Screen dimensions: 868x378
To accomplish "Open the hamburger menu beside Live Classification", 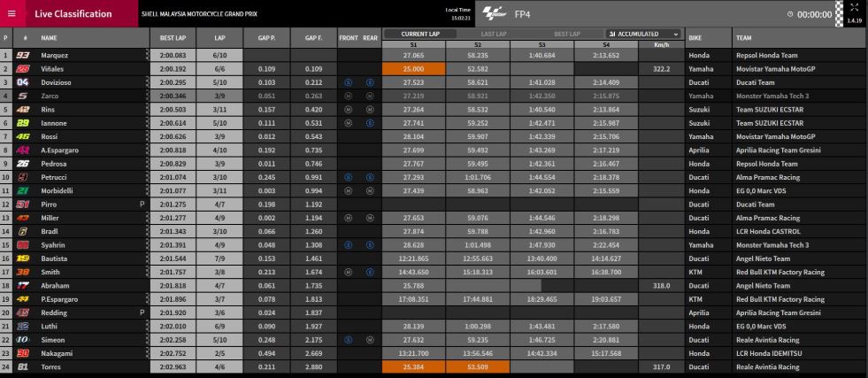I will coord(12,14).
